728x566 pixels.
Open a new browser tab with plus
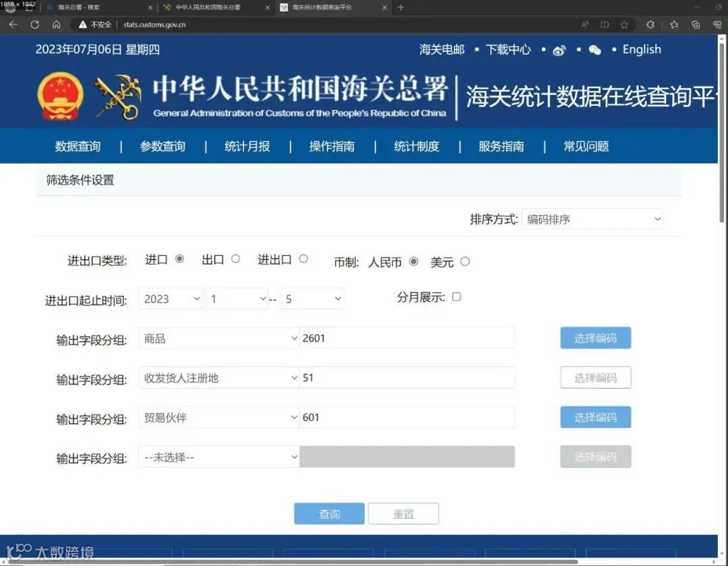point(400,7)
